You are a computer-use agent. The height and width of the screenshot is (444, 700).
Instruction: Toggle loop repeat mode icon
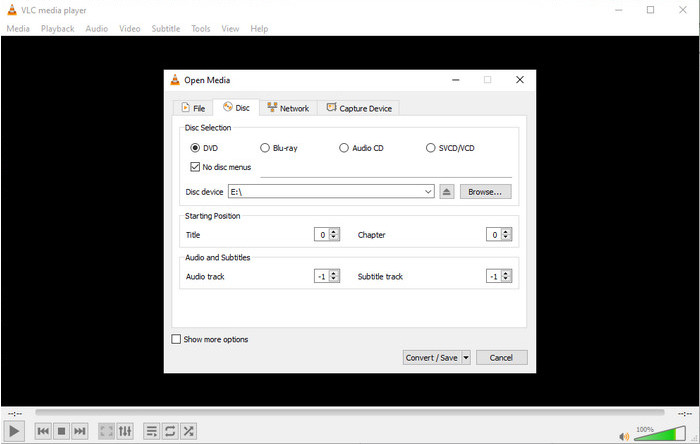tap(170, 431)
